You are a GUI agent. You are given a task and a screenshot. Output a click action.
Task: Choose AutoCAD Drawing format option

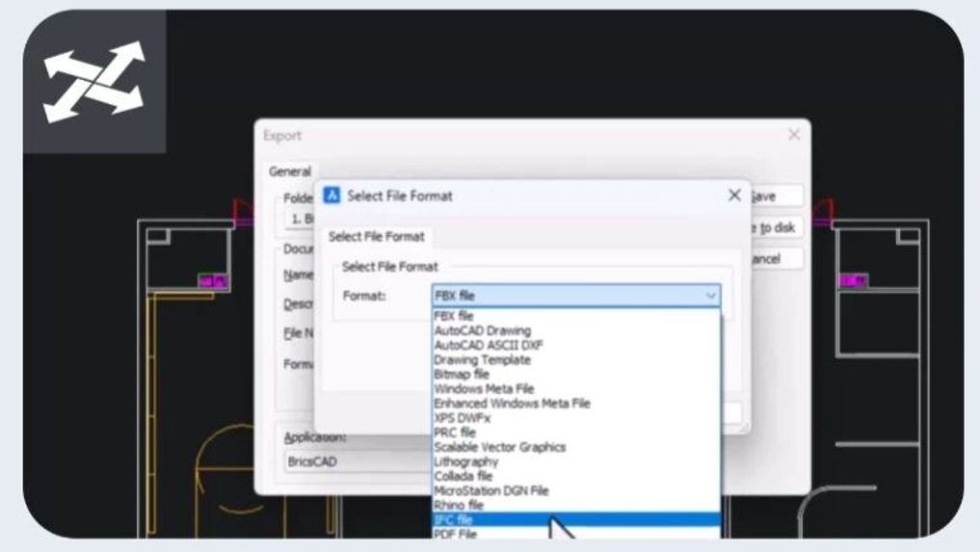click(x=575, y=330)
